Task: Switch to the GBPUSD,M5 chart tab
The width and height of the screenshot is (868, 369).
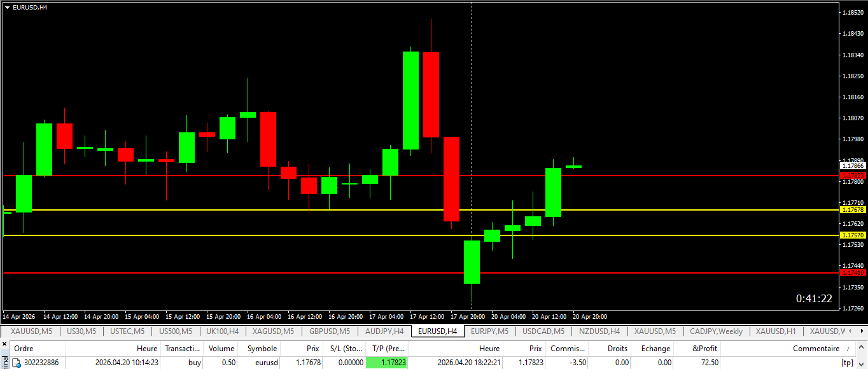Action: [329, 331]
